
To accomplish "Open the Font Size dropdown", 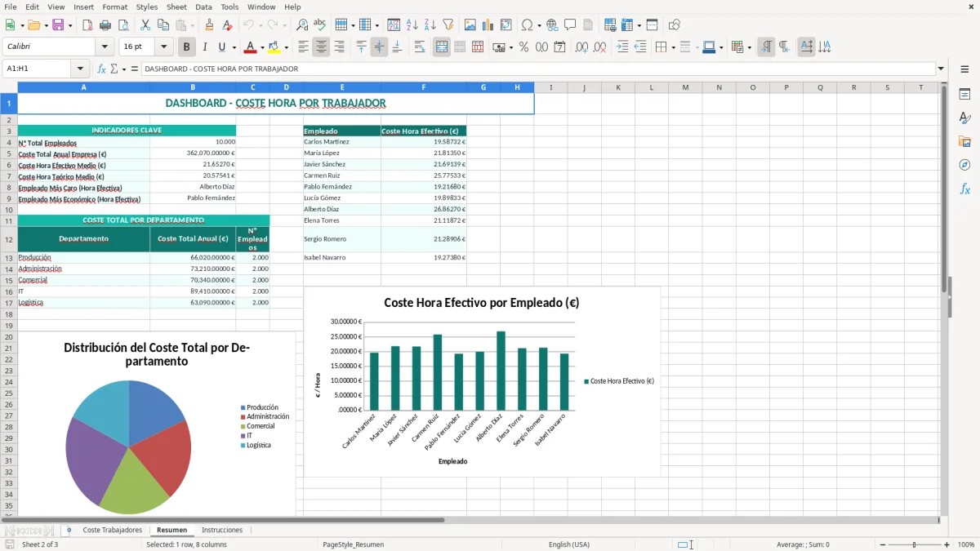I will 163,47.
